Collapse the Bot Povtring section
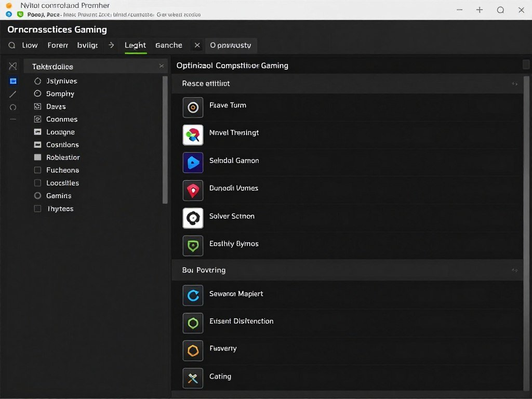The image size is (532, 399). coord(514,270)
